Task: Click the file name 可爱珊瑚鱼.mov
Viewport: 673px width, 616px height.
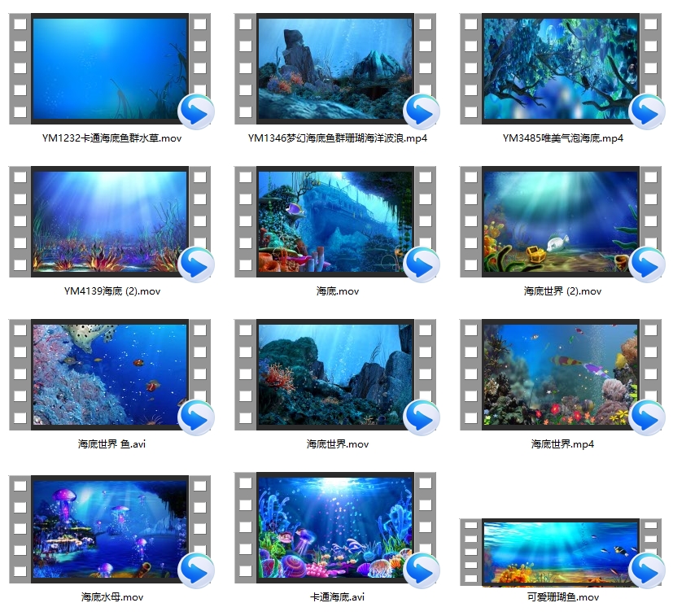Action: point(562,597)
